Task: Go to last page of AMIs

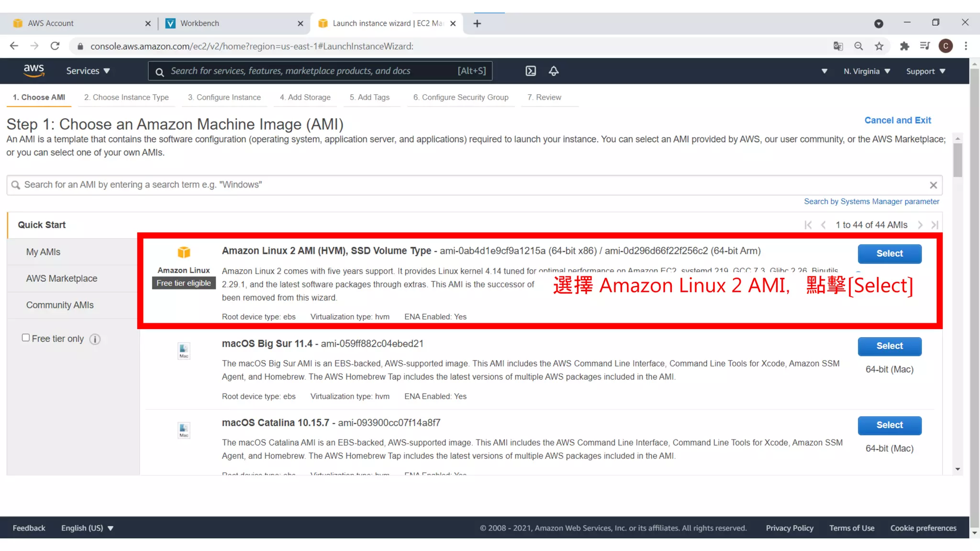Action: 935,225
